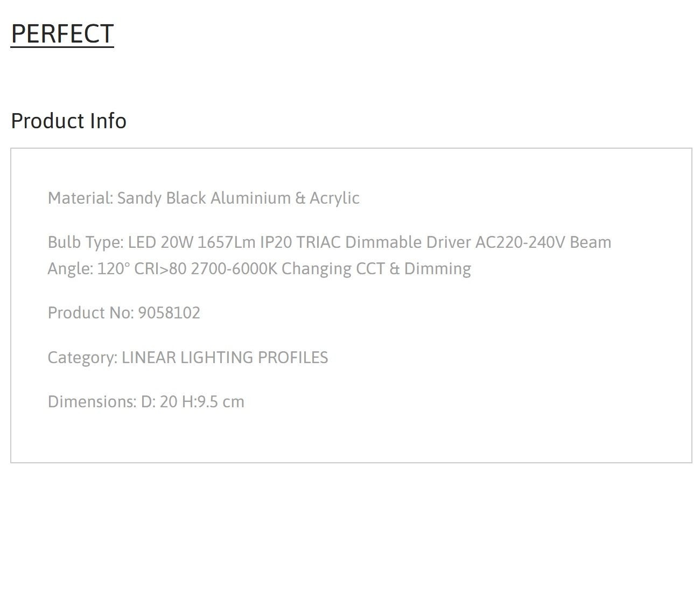This screenshot has height=591, width=700.
Task: Click the Sandy Black Aluminium & Acrylic value
Action: pos(239,198)
